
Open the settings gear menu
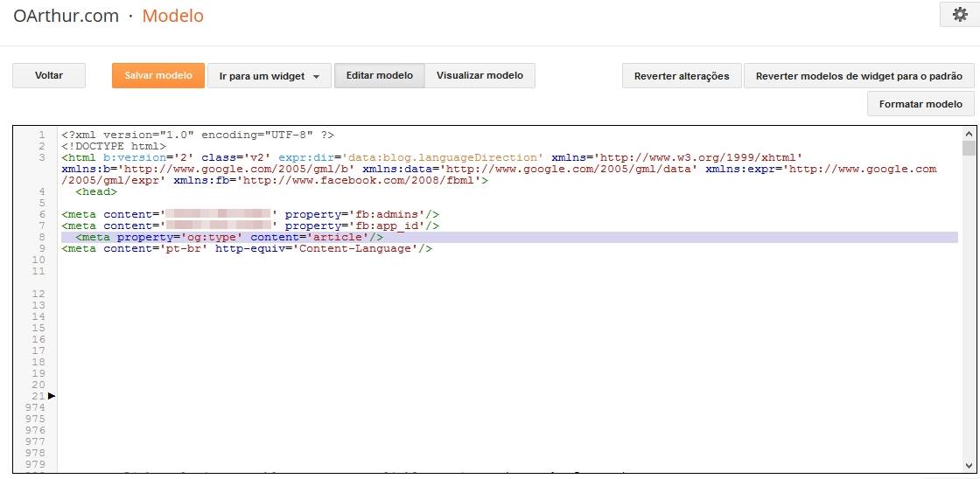[x=959, y=15]
